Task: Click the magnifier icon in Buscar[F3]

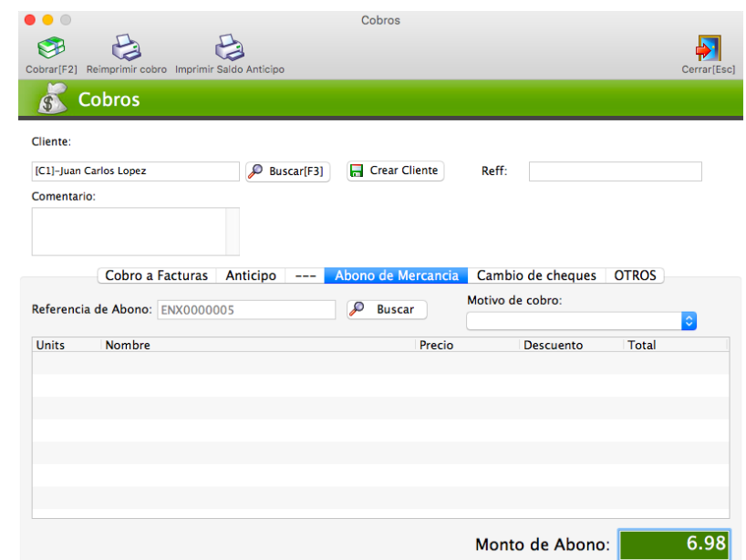Action: tap(255, 171)
